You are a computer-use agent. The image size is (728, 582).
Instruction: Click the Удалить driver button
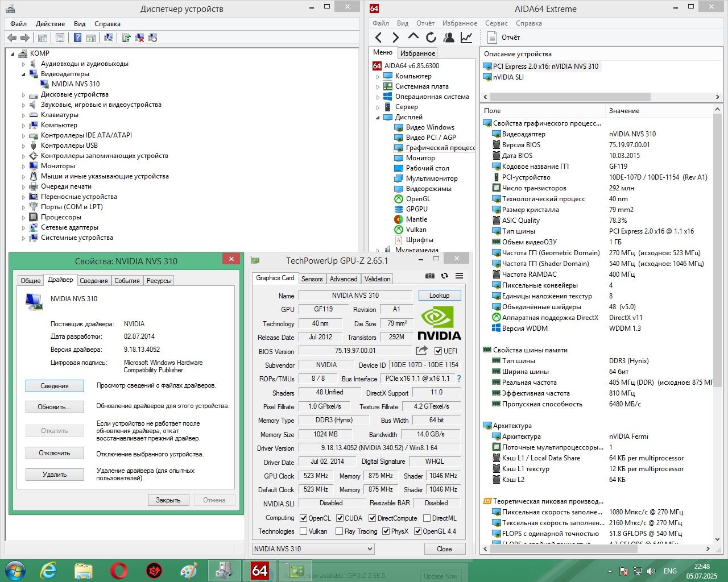55,474
